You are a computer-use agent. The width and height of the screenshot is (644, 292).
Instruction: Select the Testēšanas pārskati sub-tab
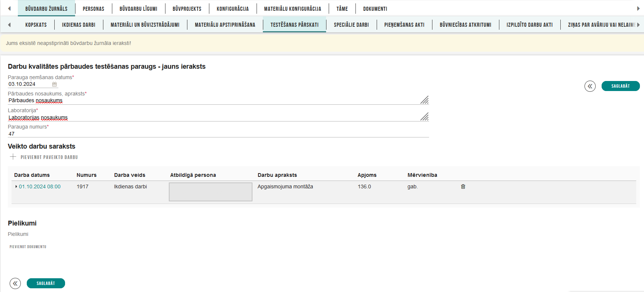click(x=294, y=25)
